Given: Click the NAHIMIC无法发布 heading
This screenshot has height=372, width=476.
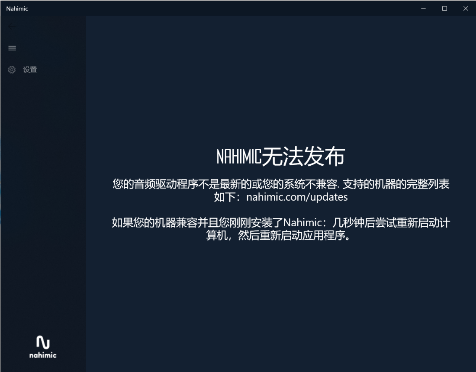Looking at the screenshot, I should pyautogui.click(x=280, y=156).
